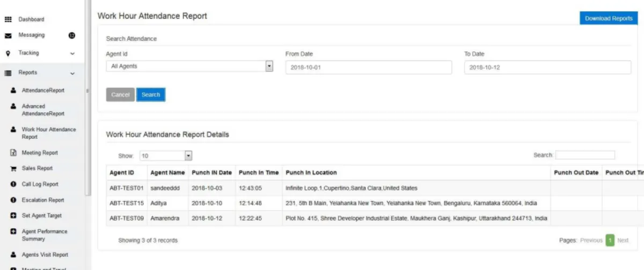Click the Dashboard grid icon

point(8,19)
